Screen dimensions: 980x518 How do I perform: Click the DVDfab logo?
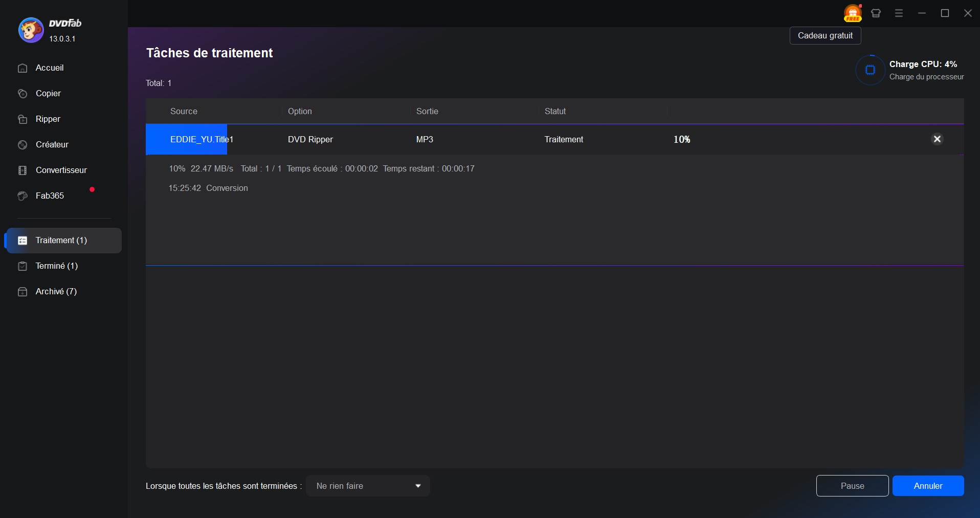pyautogui.click(x=31, y=30)
